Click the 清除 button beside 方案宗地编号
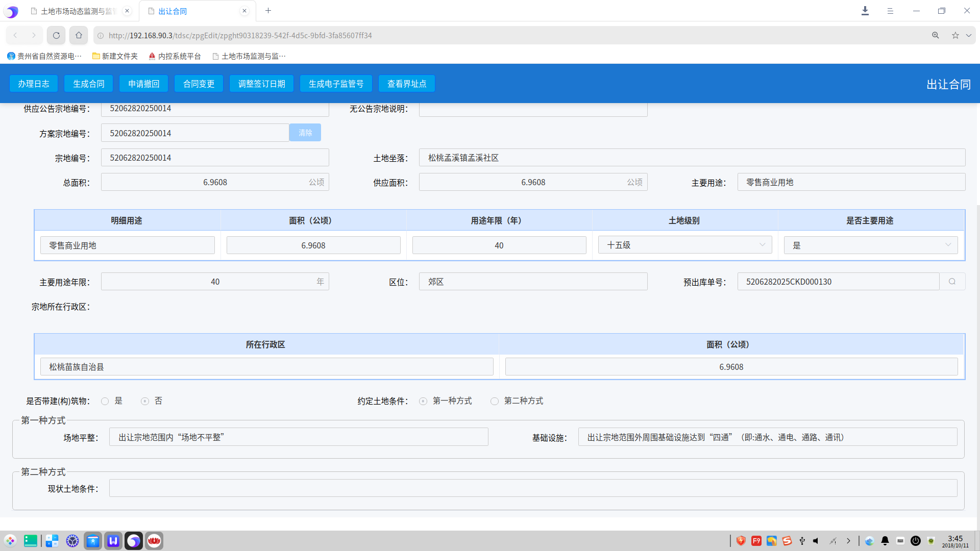 (305, 133)
